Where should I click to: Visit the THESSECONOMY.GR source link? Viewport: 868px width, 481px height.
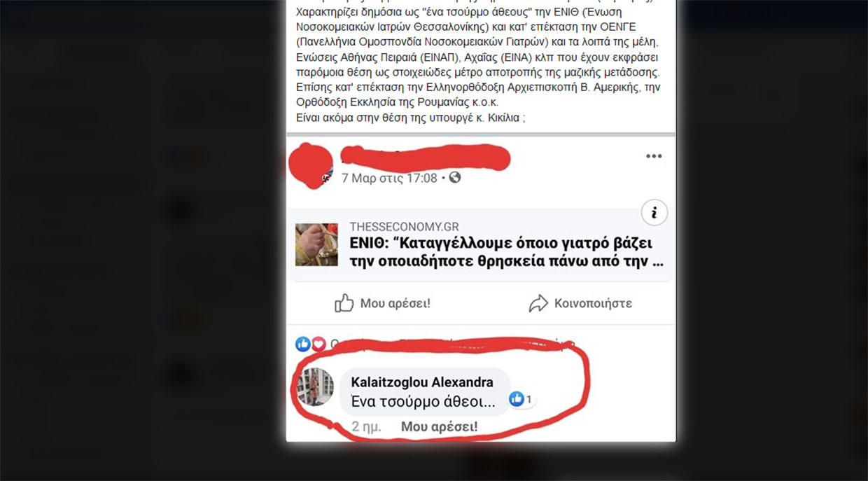(x=405, y=227)
